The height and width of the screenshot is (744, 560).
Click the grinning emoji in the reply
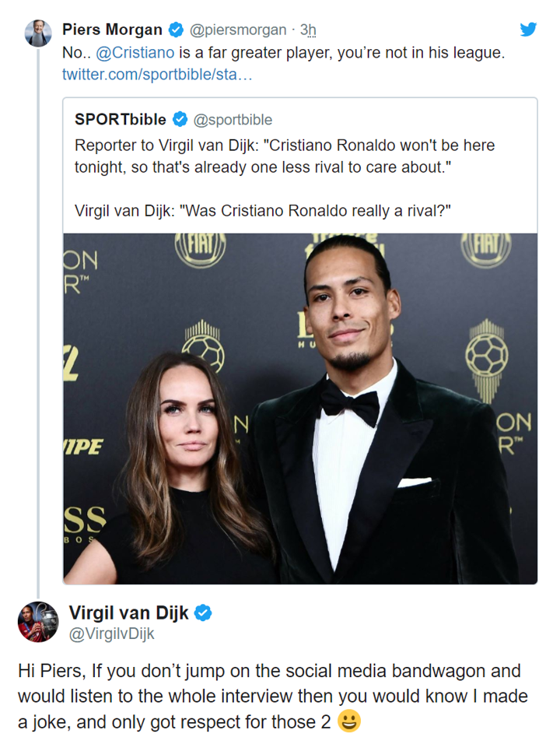point(350,722)
